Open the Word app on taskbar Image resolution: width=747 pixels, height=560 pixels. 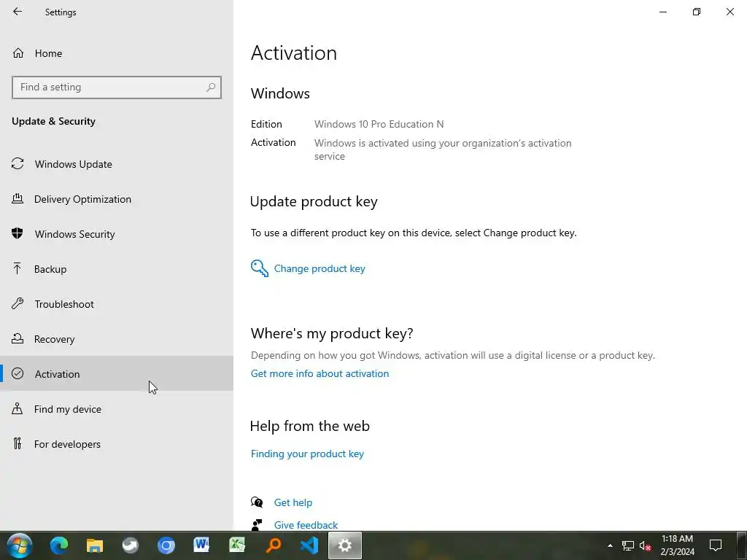point(201,545)
